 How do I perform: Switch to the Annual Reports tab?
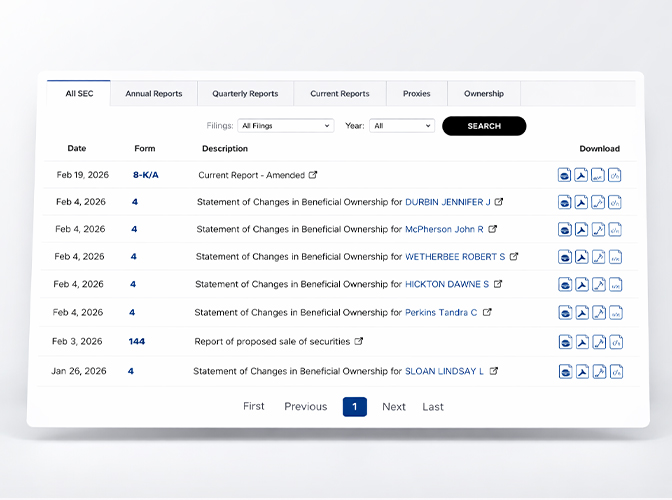coord(154,94)
